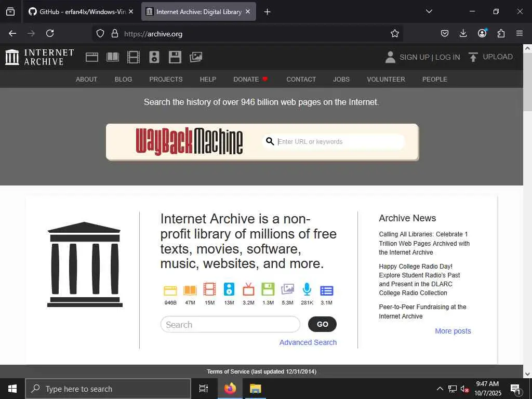Click the Windows taskbar search box
Viewport: 532px width, 399px height.
108,389
